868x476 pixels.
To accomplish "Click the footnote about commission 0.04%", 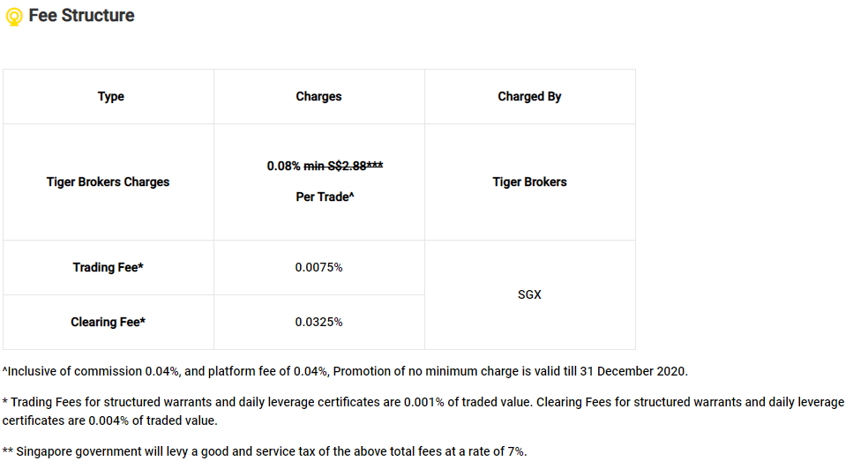I will 345,371.
